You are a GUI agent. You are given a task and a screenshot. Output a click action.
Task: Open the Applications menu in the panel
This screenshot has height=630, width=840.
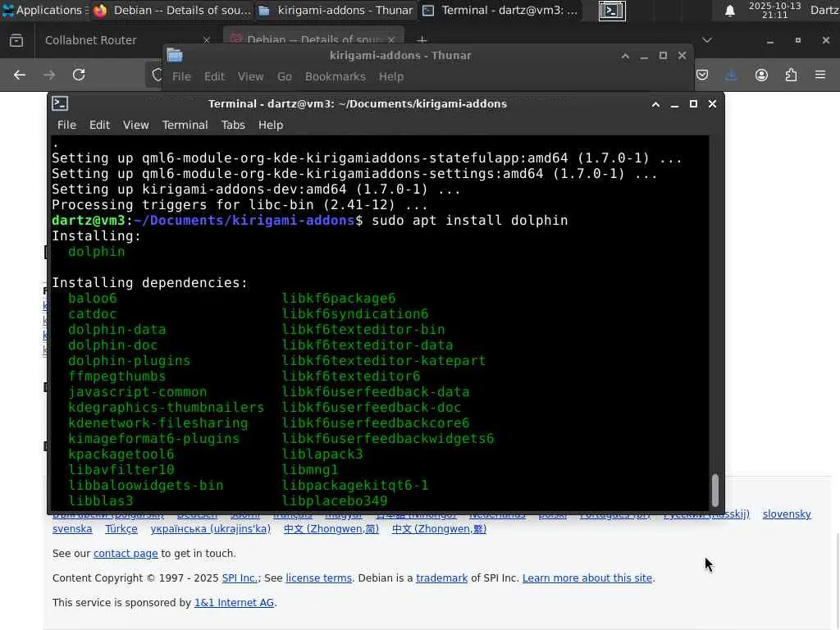(43, 10)
